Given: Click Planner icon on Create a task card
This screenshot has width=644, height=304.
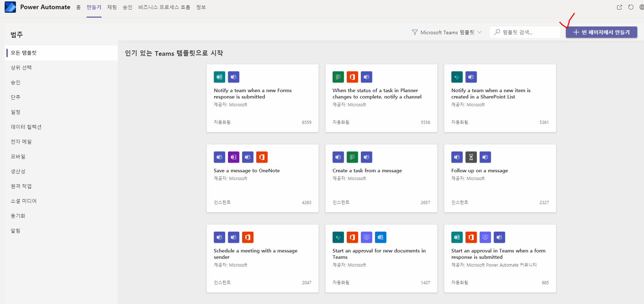Looking at the screenshot, I should pyautogui.click(x=352, y=157).
